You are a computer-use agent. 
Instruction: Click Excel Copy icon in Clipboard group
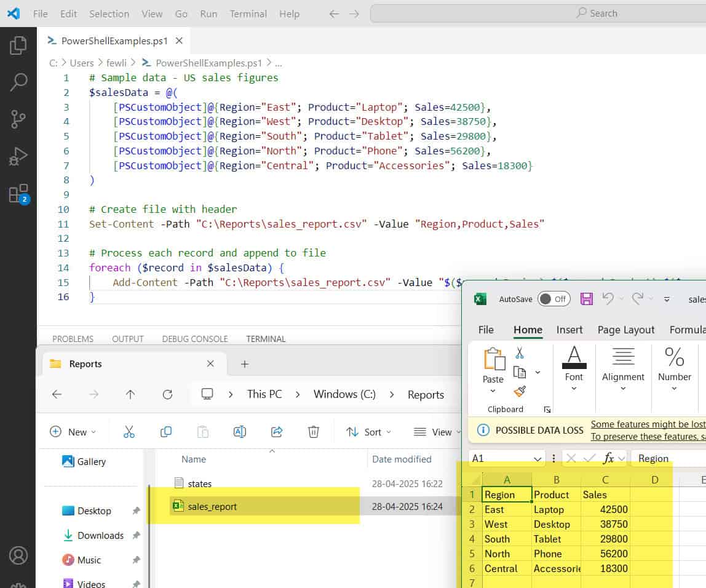coord(520,372)
